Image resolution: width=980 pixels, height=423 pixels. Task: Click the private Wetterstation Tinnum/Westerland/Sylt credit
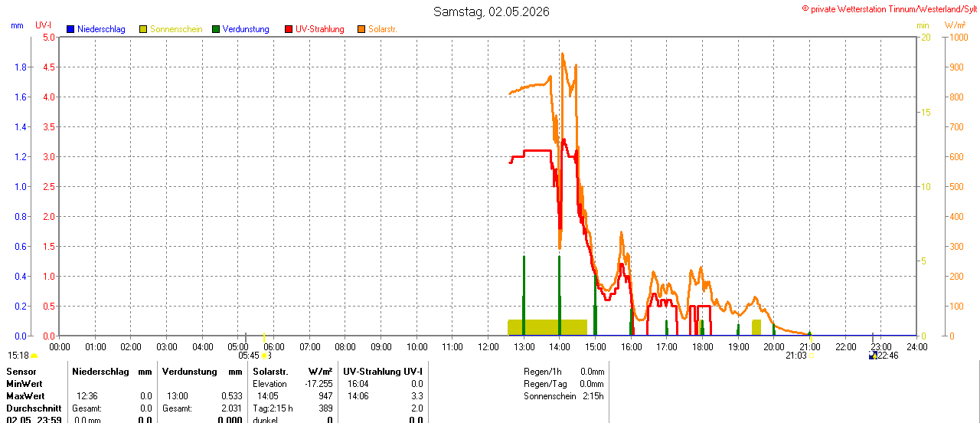coord(889,8)
